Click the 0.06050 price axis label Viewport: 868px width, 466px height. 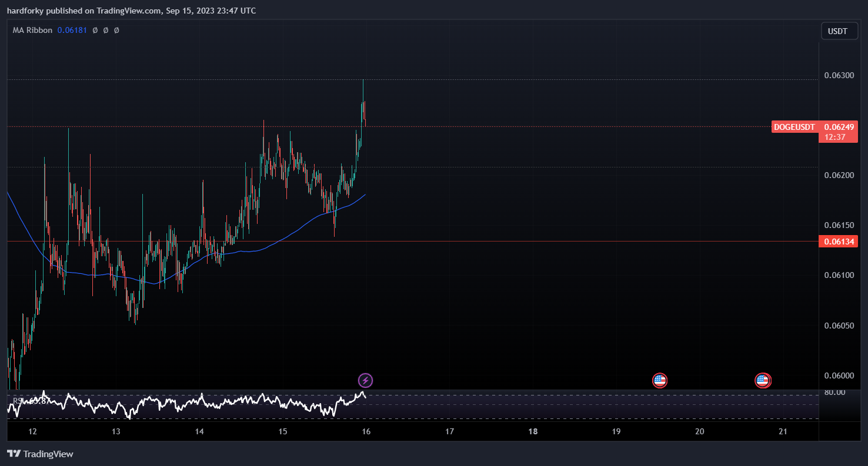click(x=839, y=325)
